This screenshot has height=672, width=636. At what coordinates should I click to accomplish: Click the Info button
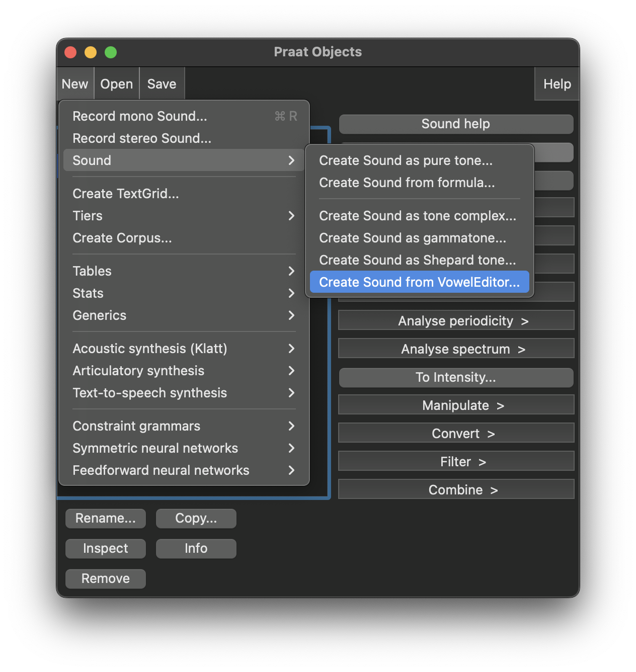[196, 548]
